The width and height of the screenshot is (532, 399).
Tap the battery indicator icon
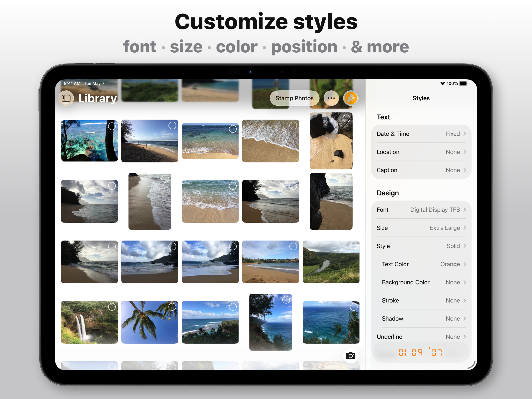click(x=463, y=84)
